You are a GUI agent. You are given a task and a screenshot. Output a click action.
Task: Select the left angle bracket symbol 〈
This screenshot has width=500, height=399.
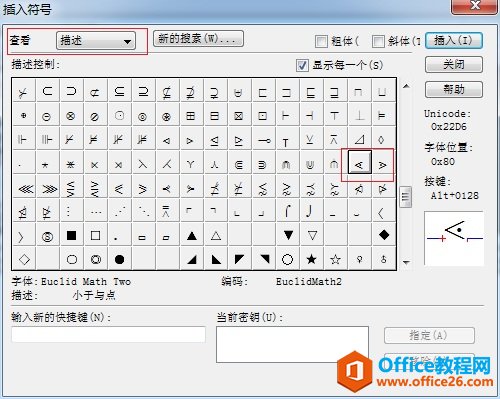coord(381,212)
